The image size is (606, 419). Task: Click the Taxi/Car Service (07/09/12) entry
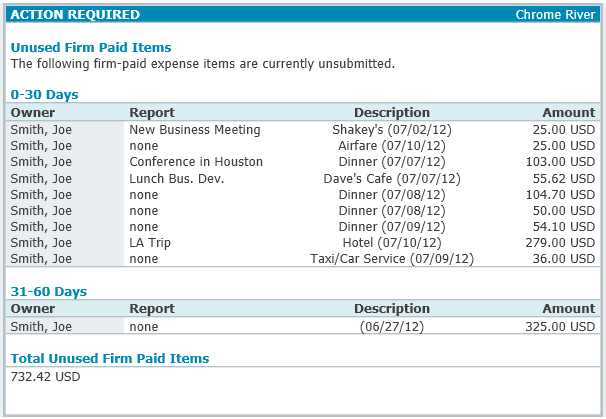pyautogui.click(x=391, y=259)
